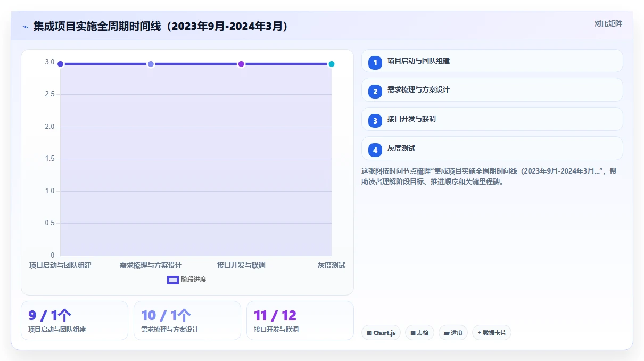Open the 需求梳理与方案设计 timeline row
This screenshot has height=361, width=644.
(x=492, y=90)
